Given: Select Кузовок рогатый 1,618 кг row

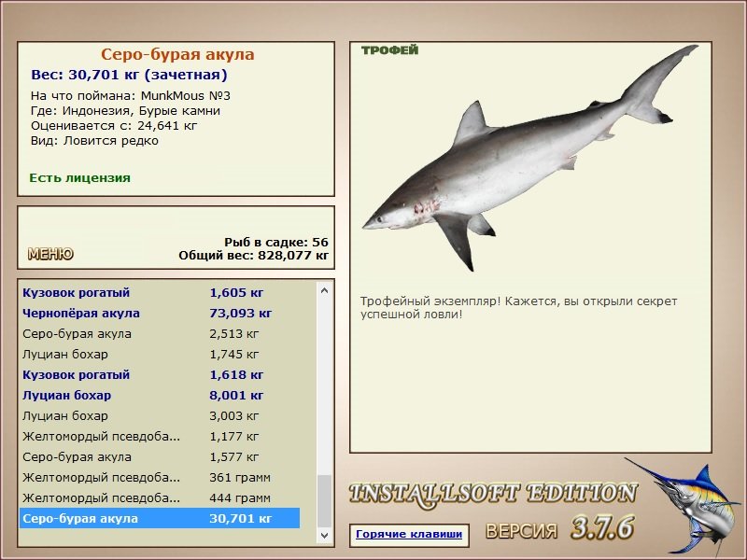Looking at the screenshot, I should 160,375.
